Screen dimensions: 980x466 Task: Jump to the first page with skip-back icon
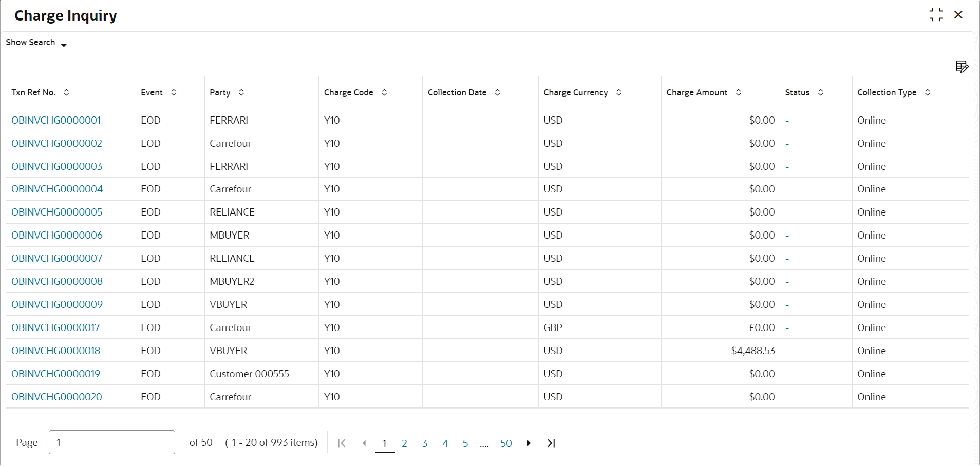pos(342,443)
